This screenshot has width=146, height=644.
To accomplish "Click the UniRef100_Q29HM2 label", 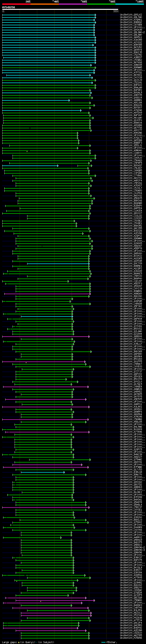I will (x=131, y=583).
